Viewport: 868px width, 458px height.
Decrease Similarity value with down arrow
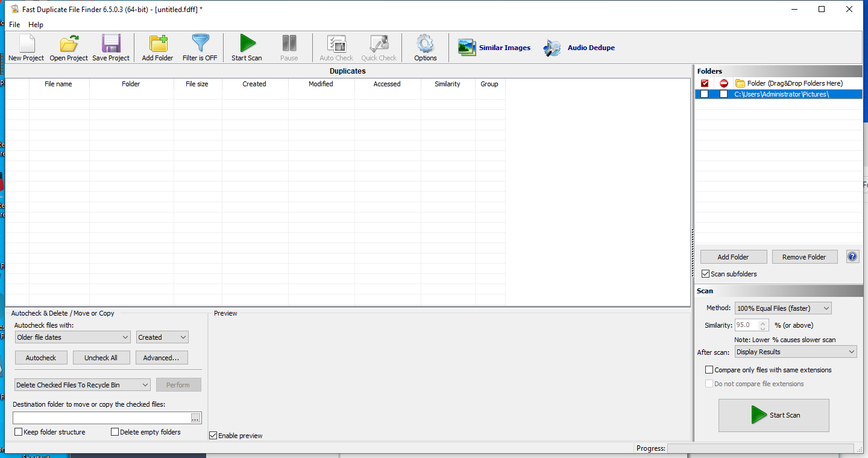(763, 328)
